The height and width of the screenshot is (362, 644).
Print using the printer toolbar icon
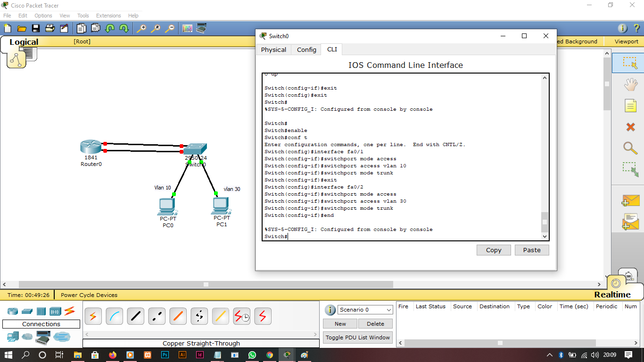(50, 28)
